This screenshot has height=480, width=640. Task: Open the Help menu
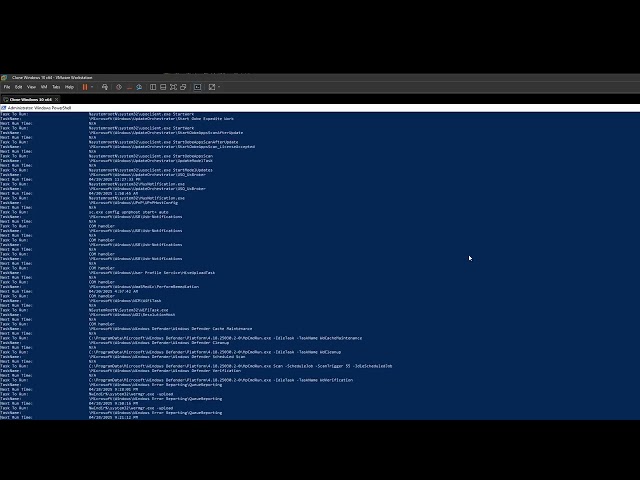coord(69,87)
